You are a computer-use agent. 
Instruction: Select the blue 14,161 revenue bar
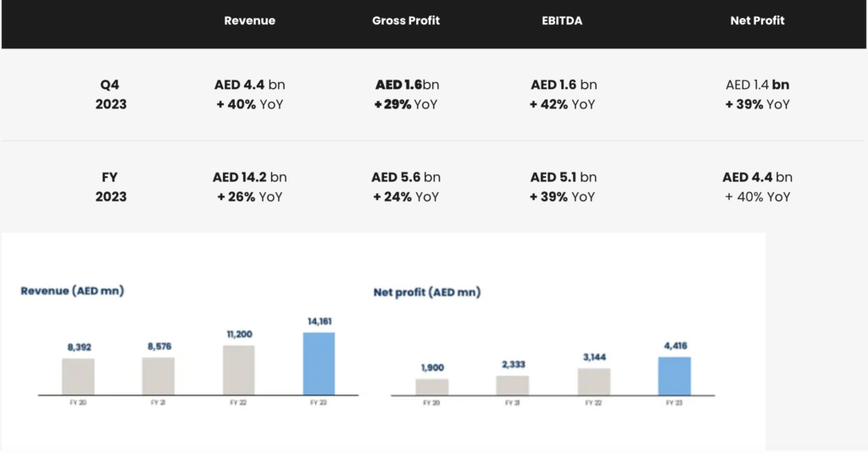319,363
